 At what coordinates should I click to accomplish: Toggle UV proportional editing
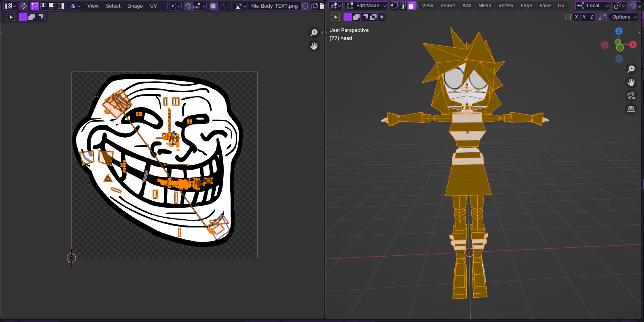tap(213, 6)
